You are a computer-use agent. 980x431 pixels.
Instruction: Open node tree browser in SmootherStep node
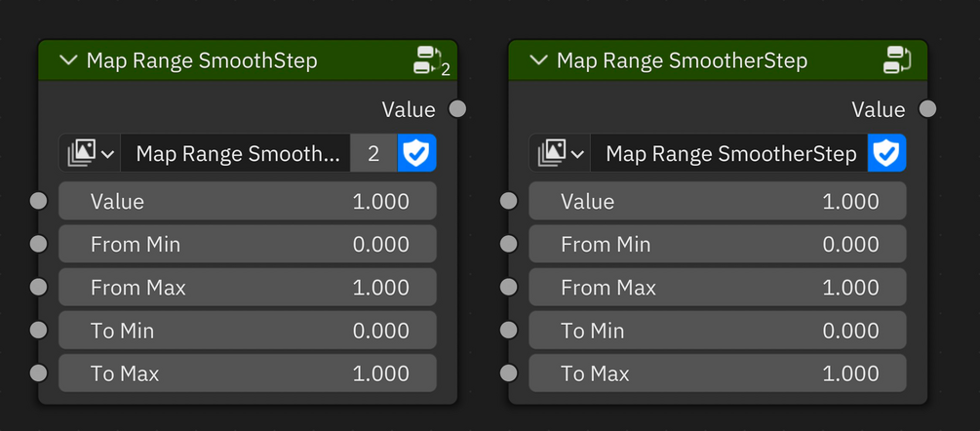560,153
